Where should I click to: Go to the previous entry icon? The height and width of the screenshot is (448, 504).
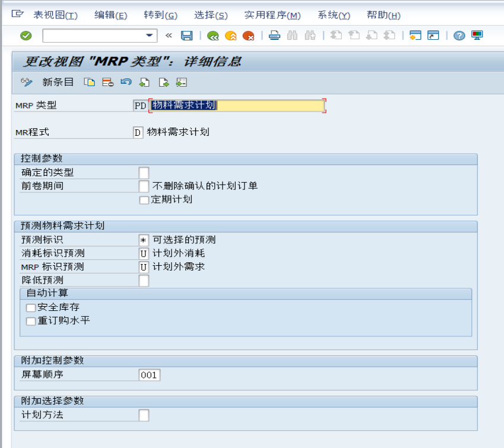(x=144, y=82)
